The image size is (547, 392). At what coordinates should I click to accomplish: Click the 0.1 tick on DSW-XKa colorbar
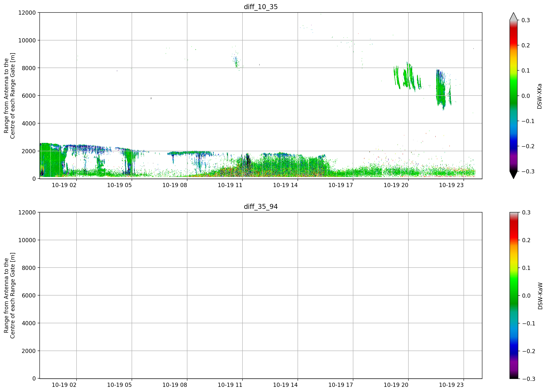526,71
